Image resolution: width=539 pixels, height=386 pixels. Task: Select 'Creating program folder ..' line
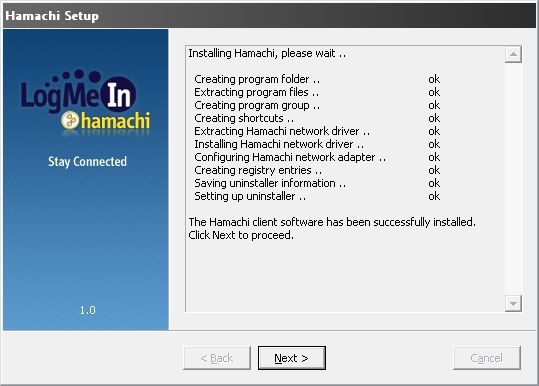(x=257, y=79)
